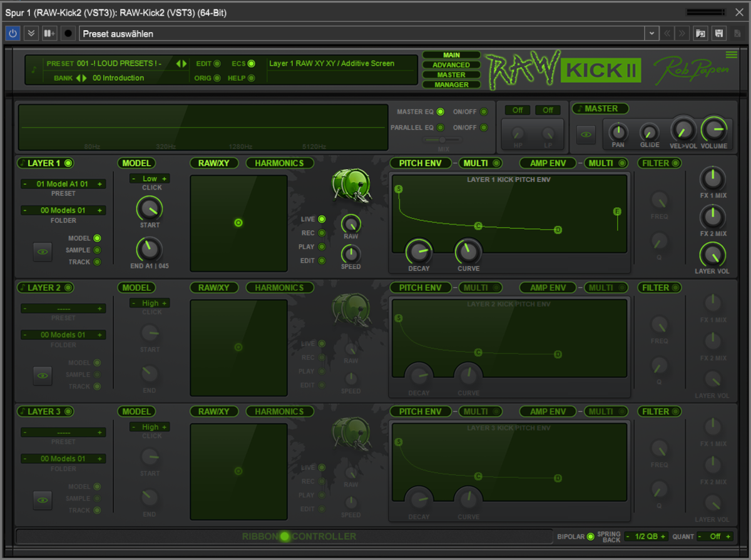Toggle the plugin power button in host toolbar

13,33
